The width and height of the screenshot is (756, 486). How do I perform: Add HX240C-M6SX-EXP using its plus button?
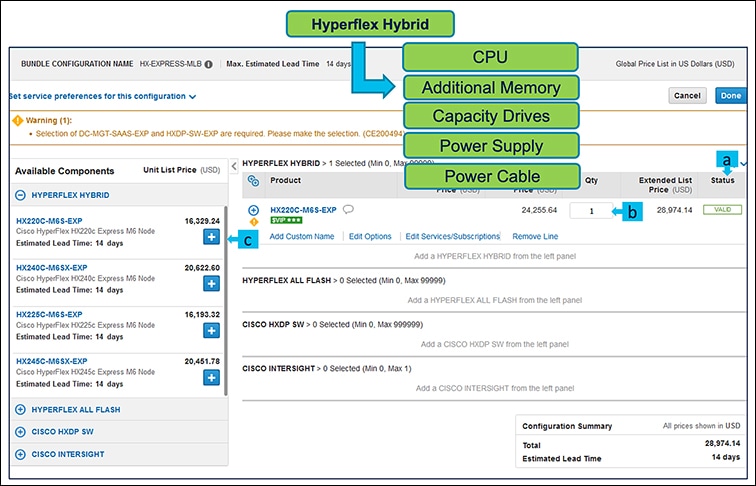tap(211, 283)
